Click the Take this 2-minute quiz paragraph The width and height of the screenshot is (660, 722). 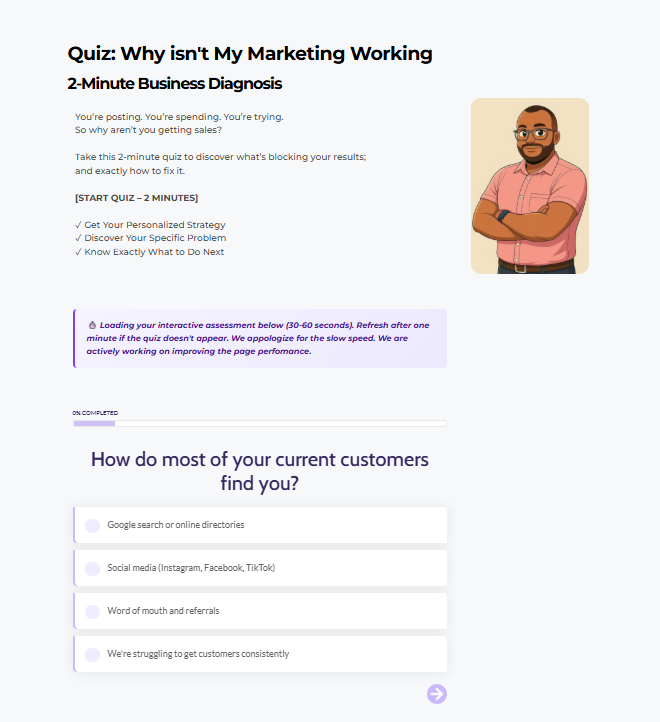220,164
